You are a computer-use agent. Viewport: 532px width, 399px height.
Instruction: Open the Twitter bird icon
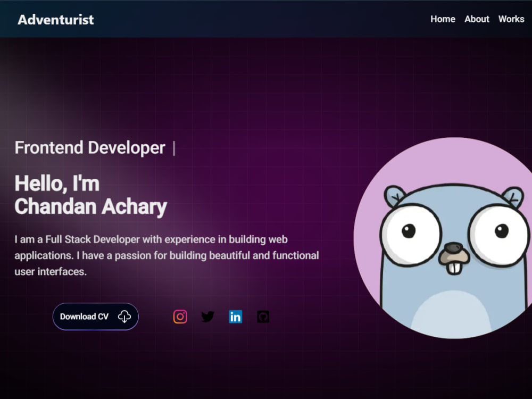tap(207, 317)
